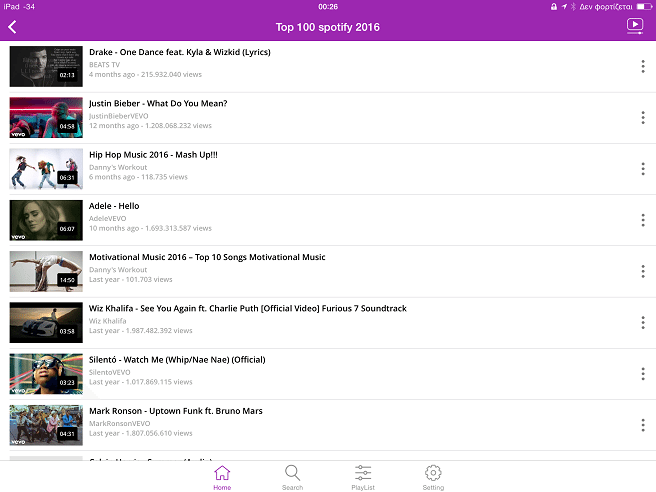Play the Motivational Music 2016 thumbnail
Screen dimensions: 656x492
click(46, 272)
